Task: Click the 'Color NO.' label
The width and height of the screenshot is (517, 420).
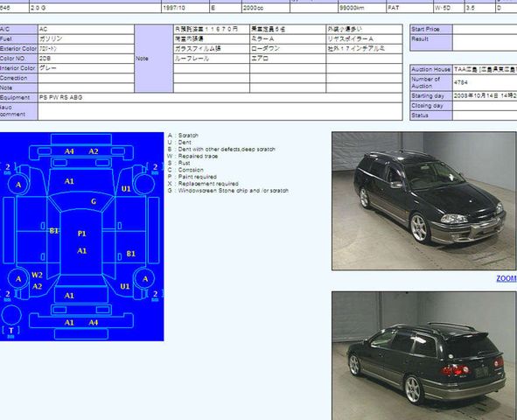Action: pos(18,59)
